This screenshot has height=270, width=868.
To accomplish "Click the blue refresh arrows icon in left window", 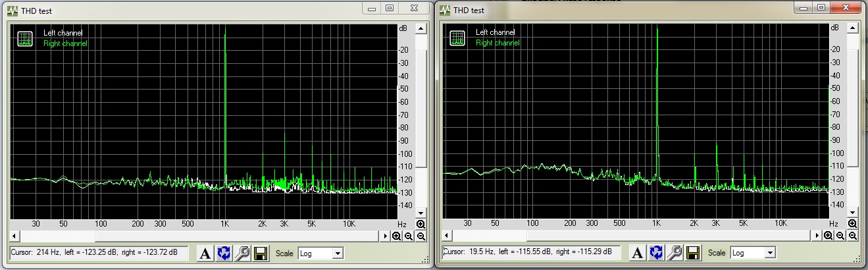I will coord(224,254).
